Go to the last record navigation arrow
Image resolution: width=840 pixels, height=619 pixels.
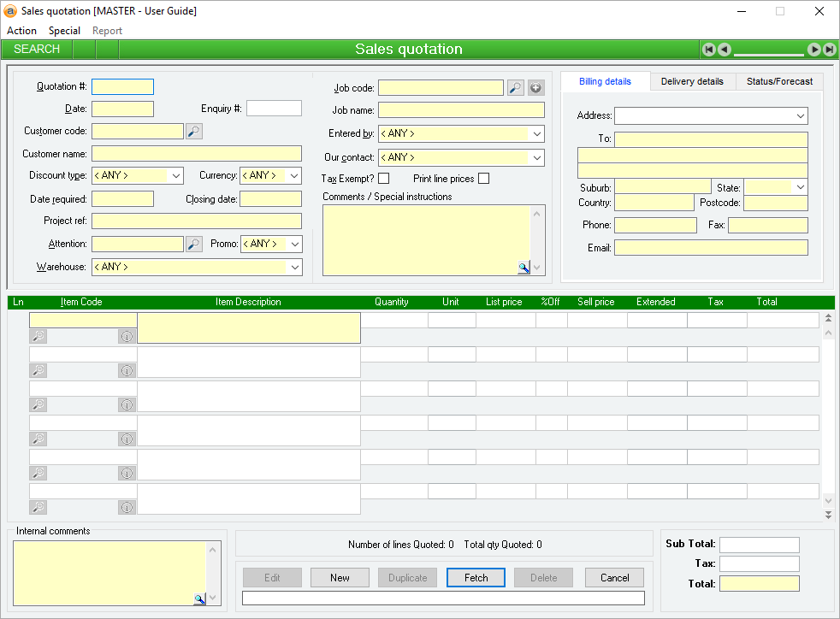[x=829, y=50]
